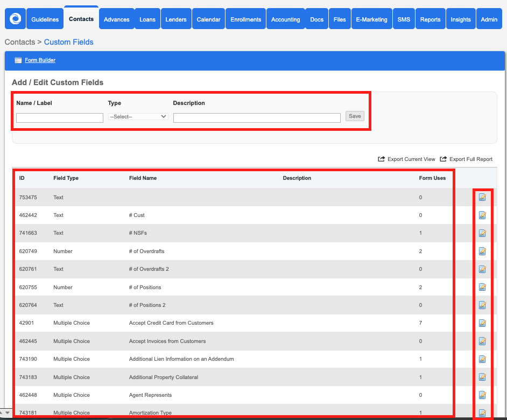Click the ID cell 42901
The width and height of the screenshot is (507, 420).
pyautogui.click(x=26, y=323)
